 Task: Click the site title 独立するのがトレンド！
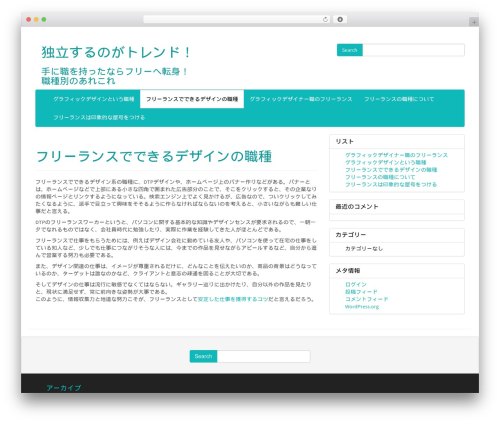[116, 52]
